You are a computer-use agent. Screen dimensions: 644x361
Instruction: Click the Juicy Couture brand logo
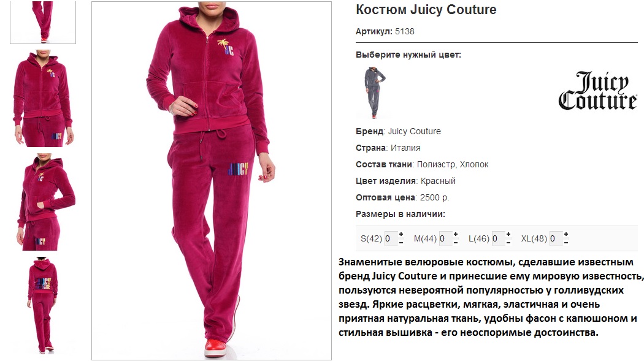[597, 91]
